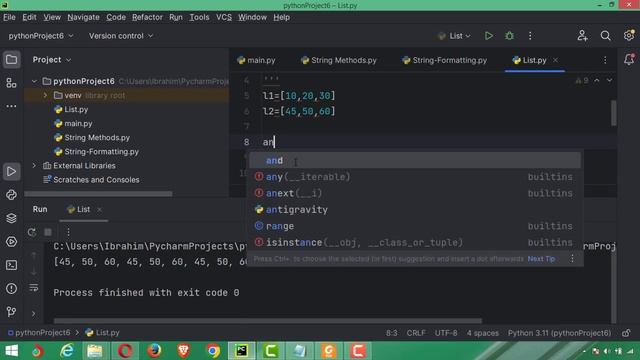Rerun the List process
This screenshot has height=360, width=640.
click(x=31, y=232)
